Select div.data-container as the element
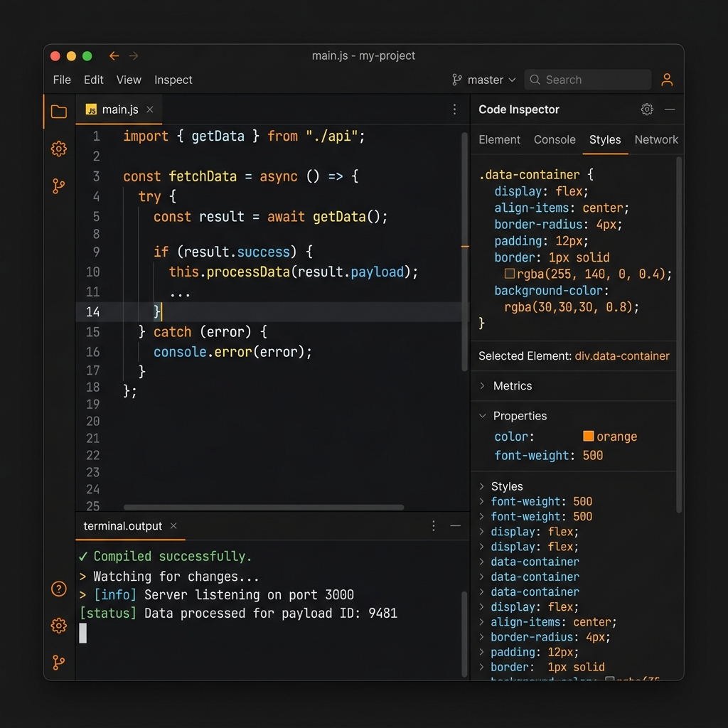 (x=623, y=356)
